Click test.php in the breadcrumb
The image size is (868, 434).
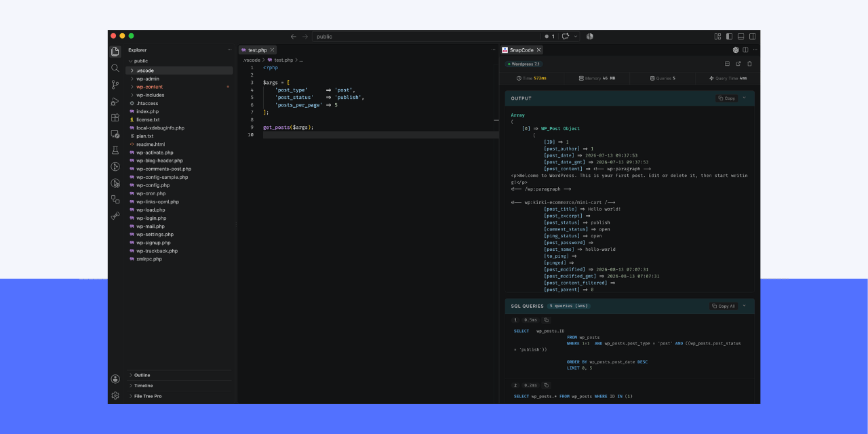pos(283,60)
